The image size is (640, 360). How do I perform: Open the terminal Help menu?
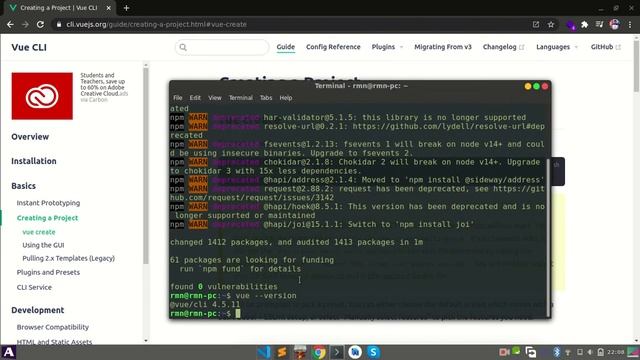pos(286,98)
